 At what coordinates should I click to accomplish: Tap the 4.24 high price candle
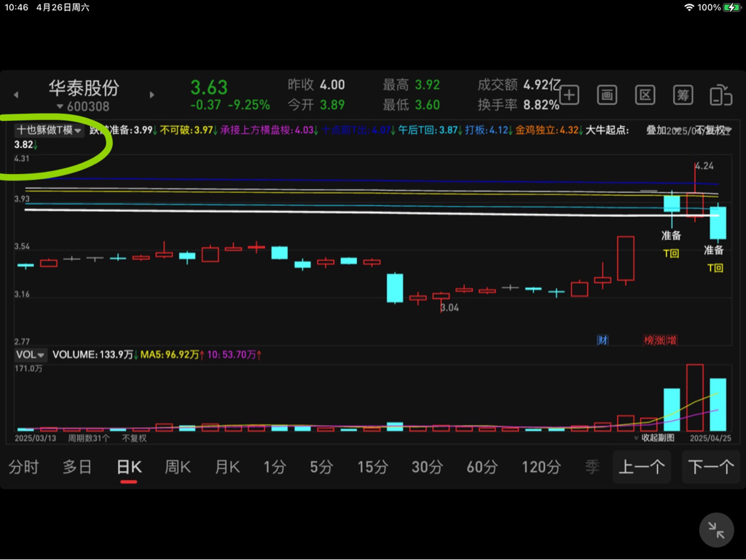(x=695, y=192)
